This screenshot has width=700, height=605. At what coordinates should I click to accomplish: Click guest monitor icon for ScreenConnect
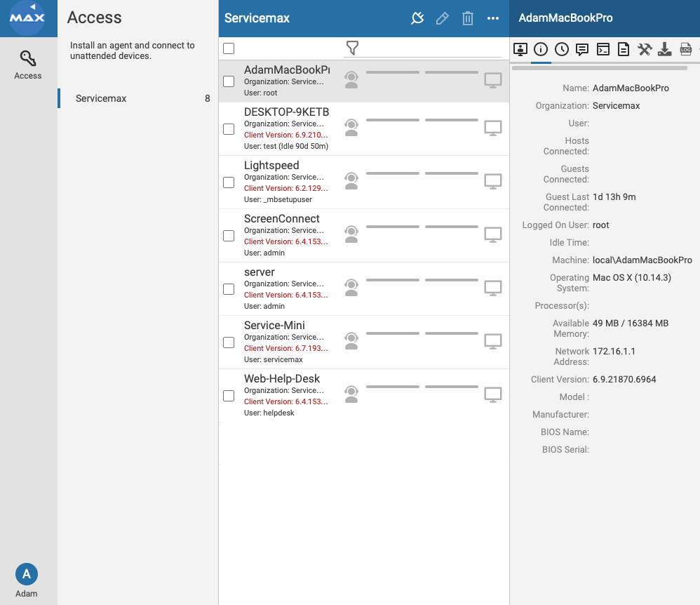tap(493, 234)
